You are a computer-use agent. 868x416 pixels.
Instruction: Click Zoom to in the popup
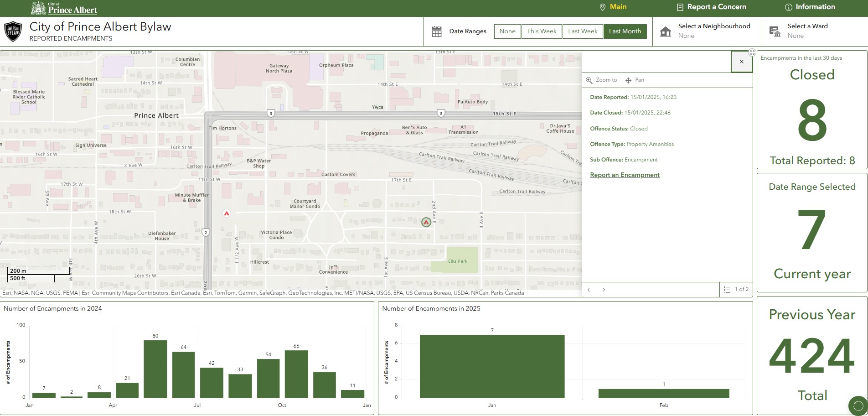click(x=602, y=80)
